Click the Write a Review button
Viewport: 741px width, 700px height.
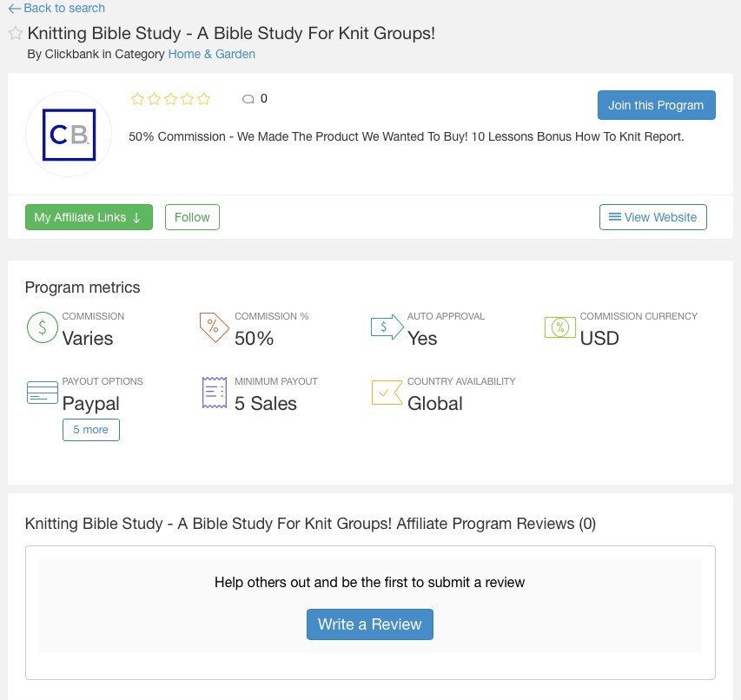[369, 624]
